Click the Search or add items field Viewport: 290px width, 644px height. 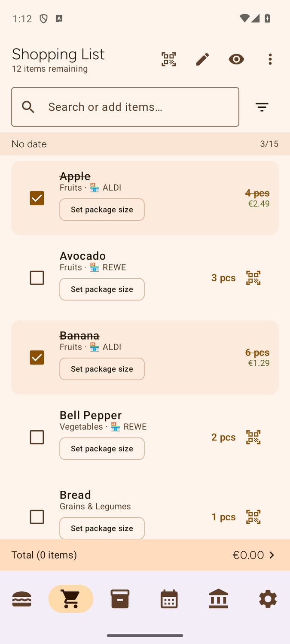pyautogui.click(x=125, y=106)
